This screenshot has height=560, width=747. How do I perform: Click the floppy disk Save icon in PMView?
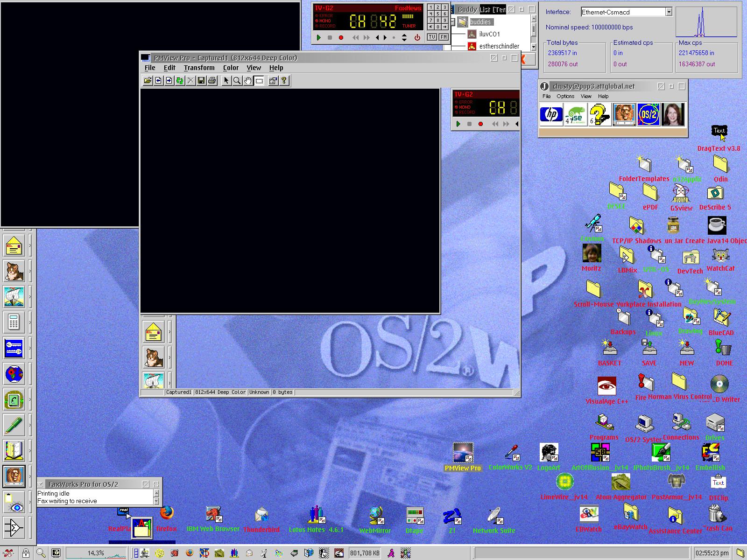(x=201, y=81)
